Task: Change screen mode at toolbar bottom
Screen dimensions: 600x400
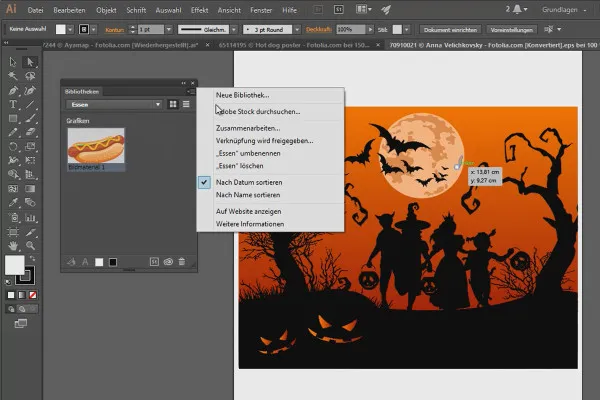Action: point(21,323)
